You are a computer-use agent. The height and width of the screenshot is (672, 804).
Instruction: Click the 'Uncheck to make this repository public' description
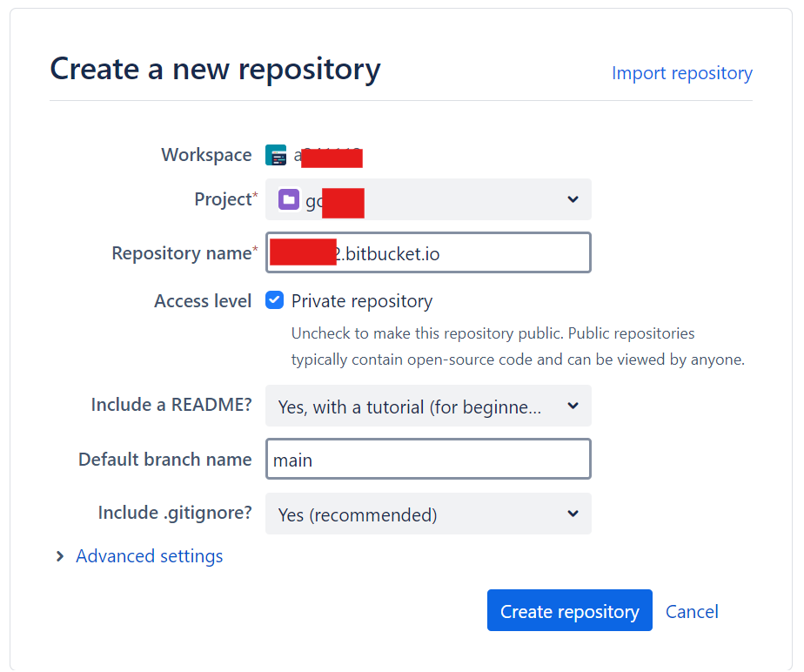pyautogui.click(x=518, y=346)
